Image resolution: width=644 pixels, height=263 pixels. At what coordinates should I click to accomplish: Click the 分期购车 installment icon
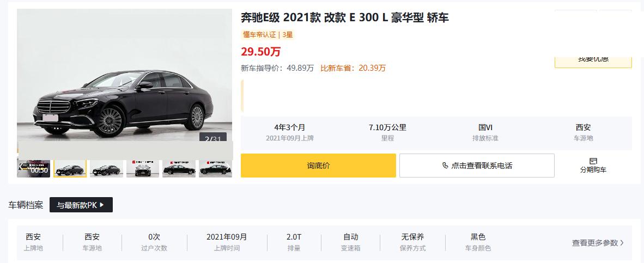pos(593,161)
